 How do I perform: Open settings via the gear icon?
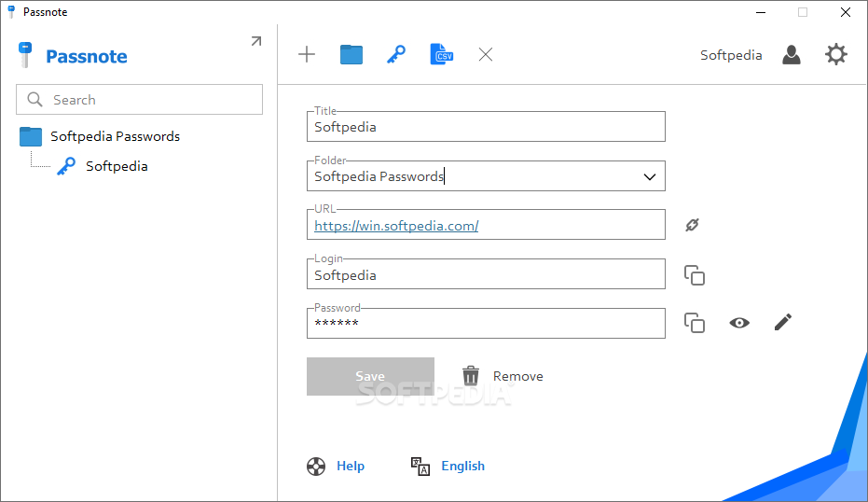point(836,54)
